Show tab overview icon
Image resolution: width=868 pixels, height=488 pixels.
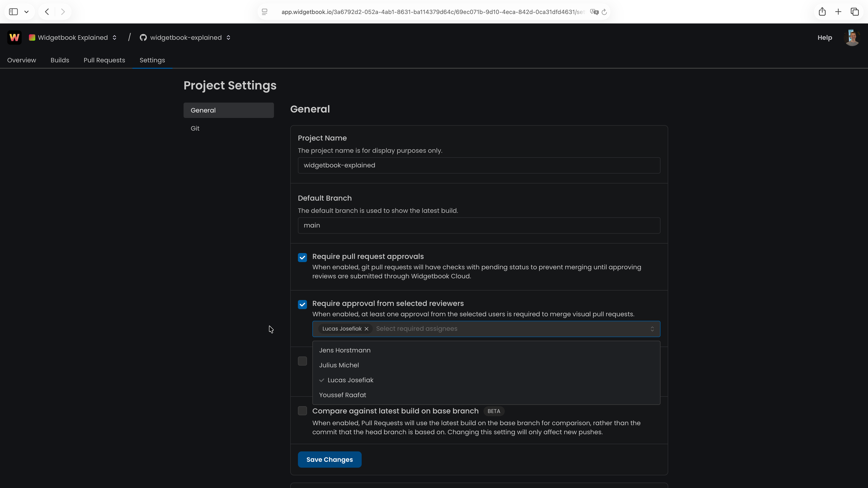tap(854, 12)
